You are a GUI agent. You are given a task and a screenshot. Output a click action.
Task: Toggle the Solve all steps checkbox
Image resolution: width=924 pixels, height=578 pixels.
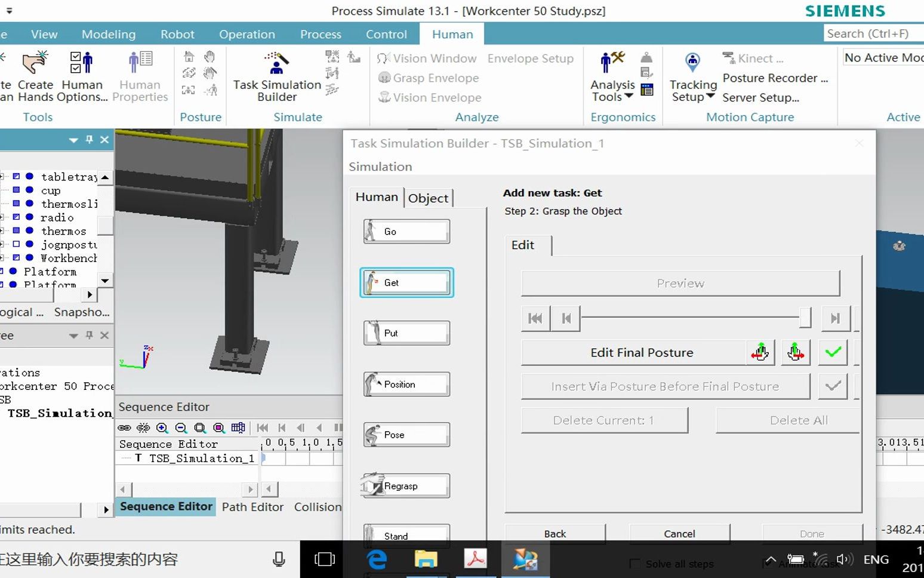635,564
